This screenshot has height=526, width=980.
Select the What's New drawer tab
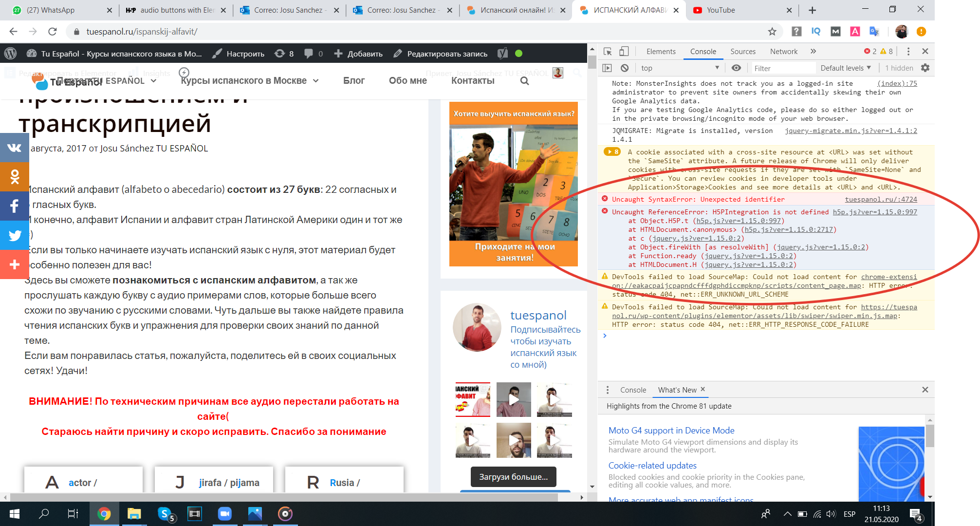tap(677, 390)
